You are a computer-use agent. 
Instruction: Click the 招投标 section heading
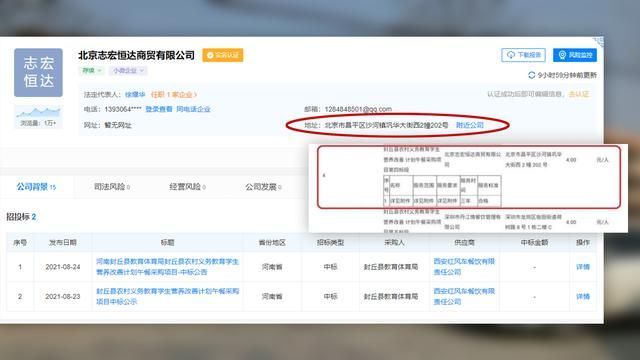point(21,217)
